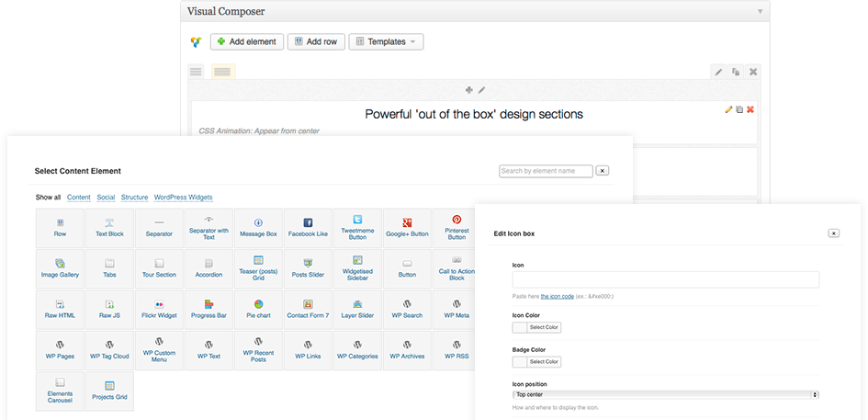868x420 pixels.
Task: Duplicate the heading element with the copy icon
Action: pyautogui.click(x=739, y=109)
